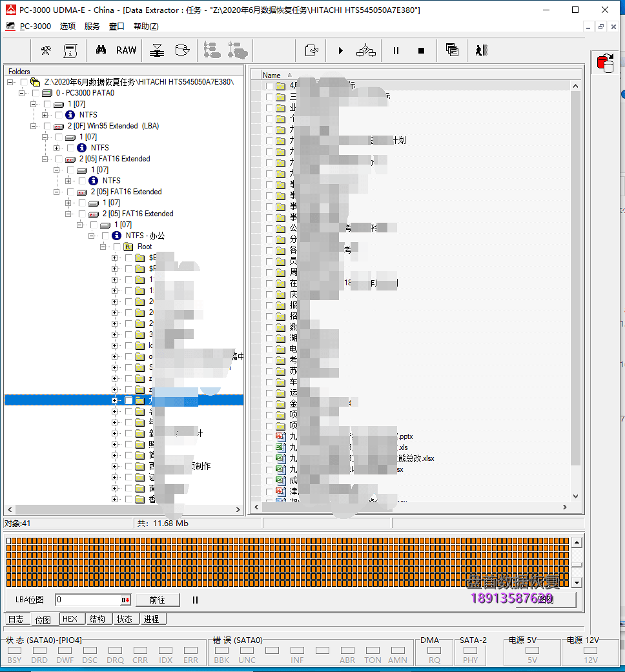
Task: Click the folder icon of the Root node
Action: pyautogui.click(x=128, y=247)
